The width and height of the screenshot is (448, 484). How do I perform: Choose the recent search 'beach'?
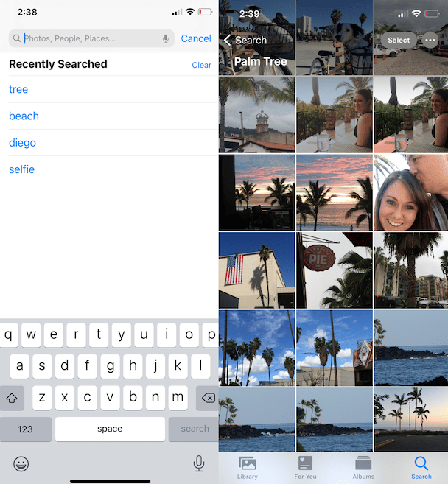[x=24, y=116]
